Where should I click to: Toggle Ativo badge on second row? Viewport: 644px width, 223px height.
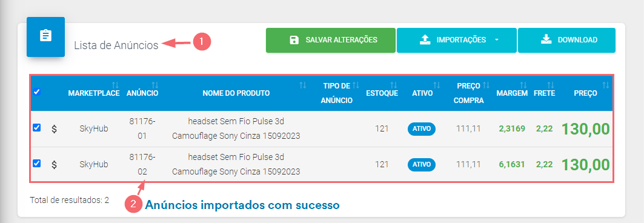tap(422, 165)
